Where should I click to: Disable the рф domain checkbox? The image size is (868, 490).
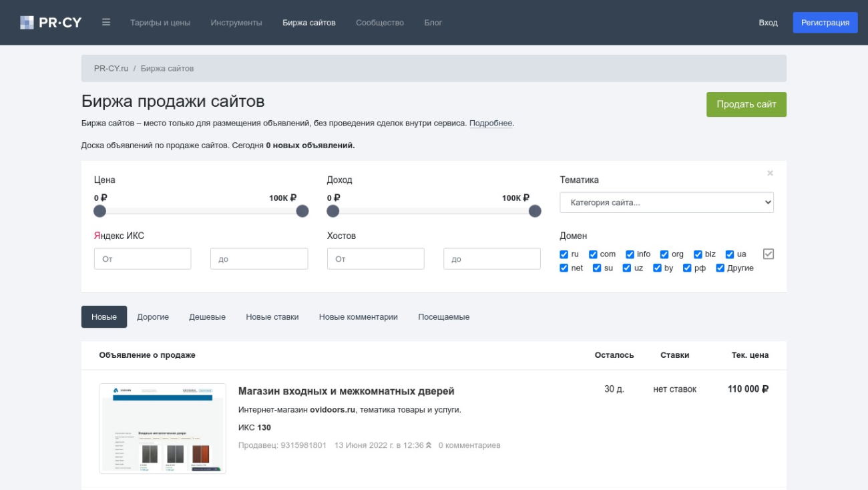pyautogui.click(x=688, y=268)
